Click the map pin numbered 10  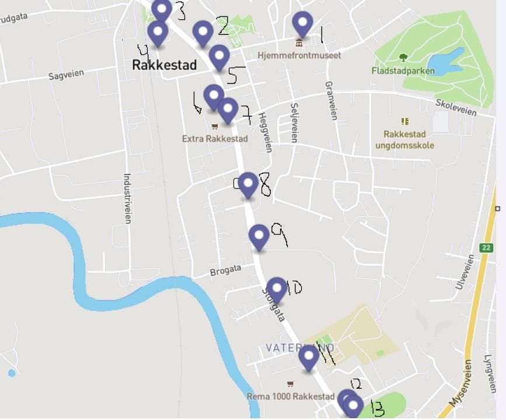pos(277,290)
